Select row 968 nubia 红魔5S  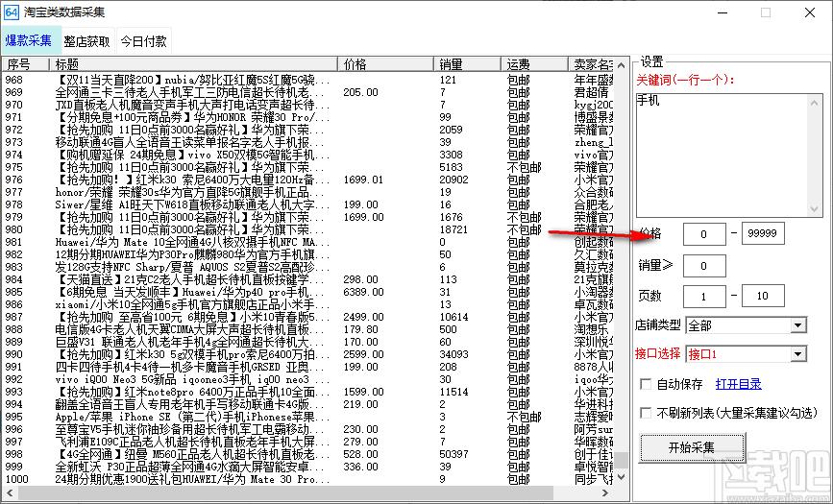[x=308, y=80]
